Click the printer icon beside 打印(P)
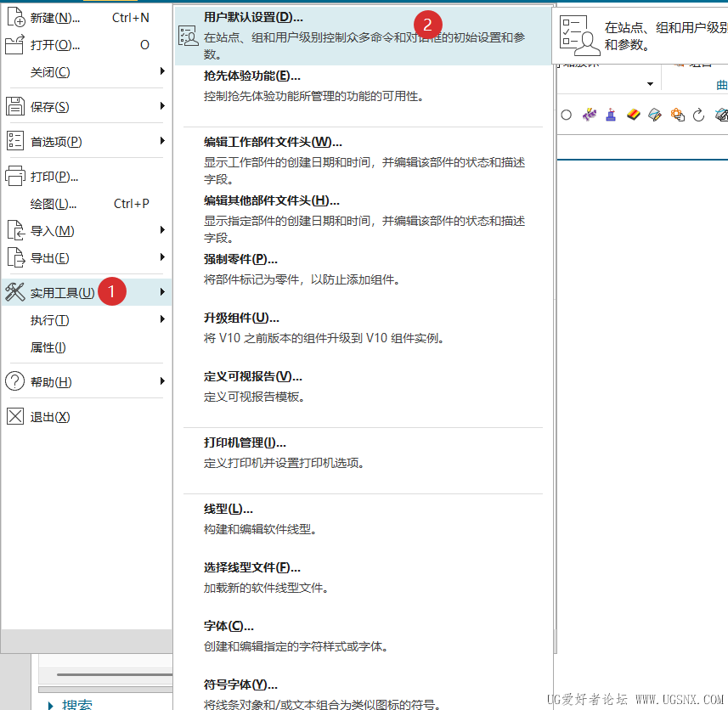The width and height of the screenshot is (728, 710). 14,177
